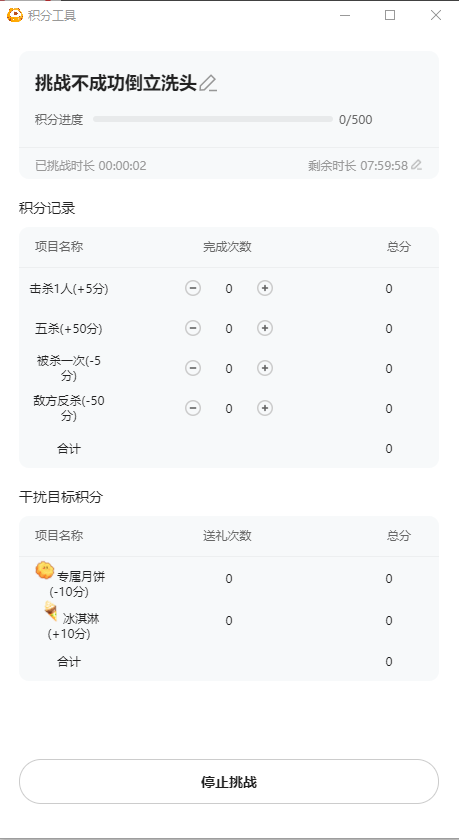This screenshot has width=459, height=840.
Task: Click the 剩余时长 07:59:58 timer
Action: click(x=358, y=166)
